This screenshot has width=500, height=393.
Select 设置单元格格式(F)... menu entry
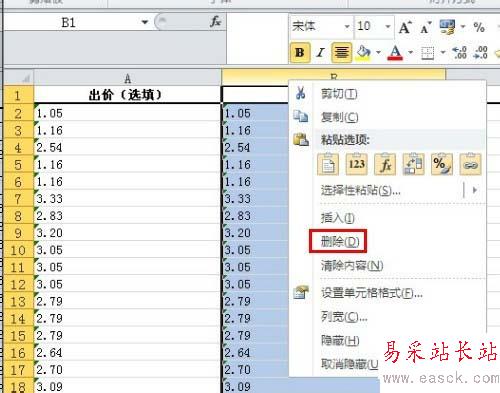coord(372,293)
